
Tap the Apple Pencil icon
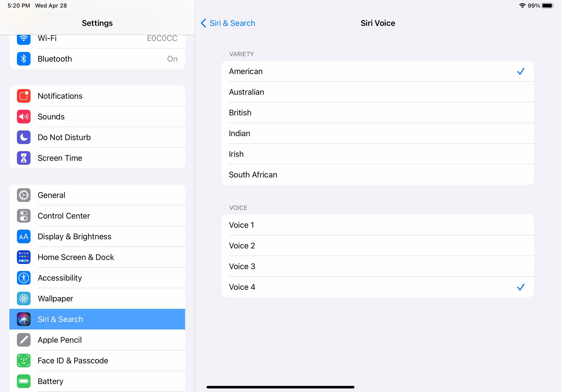click(24, 340)
